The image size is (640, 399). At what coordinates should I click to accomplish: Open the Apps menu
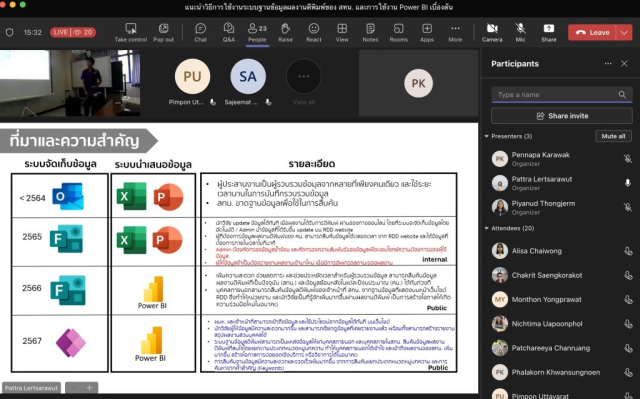(427, 33)
